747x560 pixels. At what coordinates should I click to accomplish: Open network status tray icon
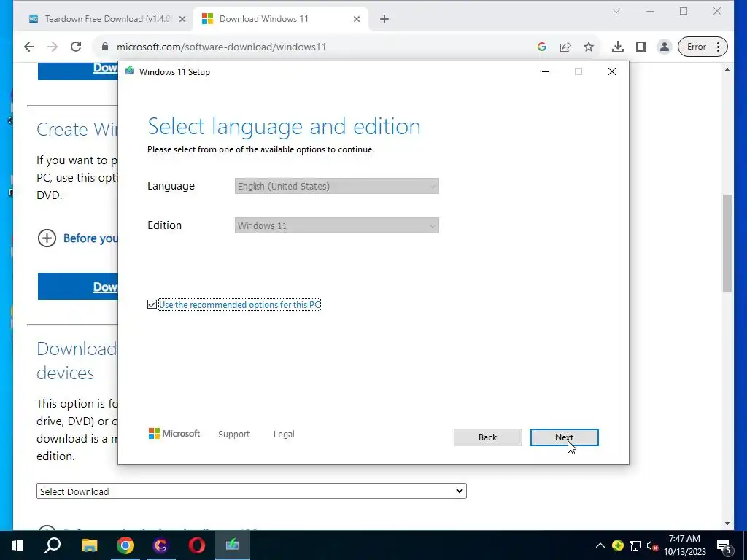[x=635, y=545]
